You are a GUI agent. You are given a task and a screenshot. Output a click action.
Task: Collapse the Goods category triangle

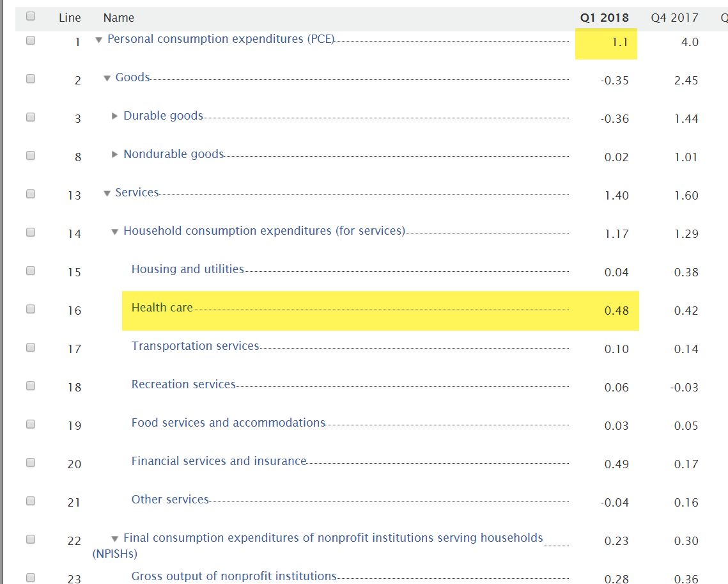[x=107, y=78]
